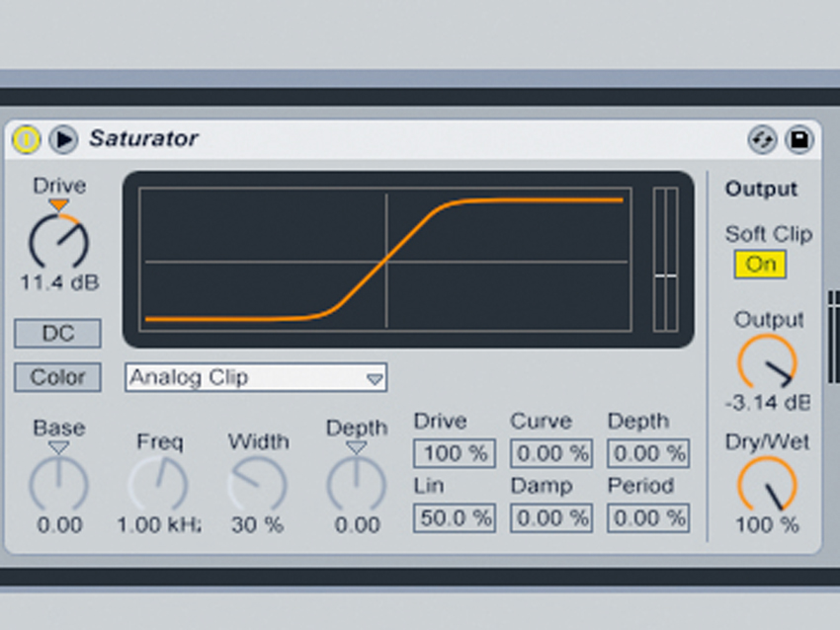Viewport: 840px width, 630px height.
Task: Click the Saturator title text
Action: tap(143, 139)
